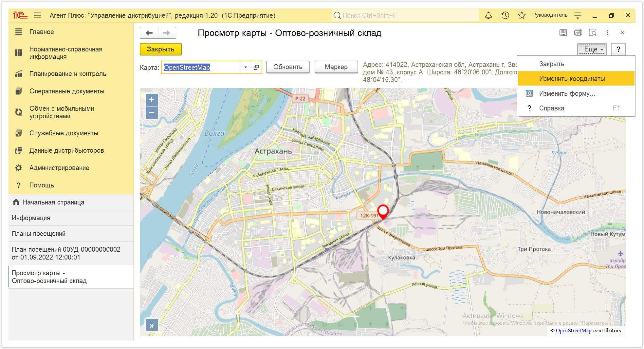Choose Изменить координаты menu item

coord(576,79)
